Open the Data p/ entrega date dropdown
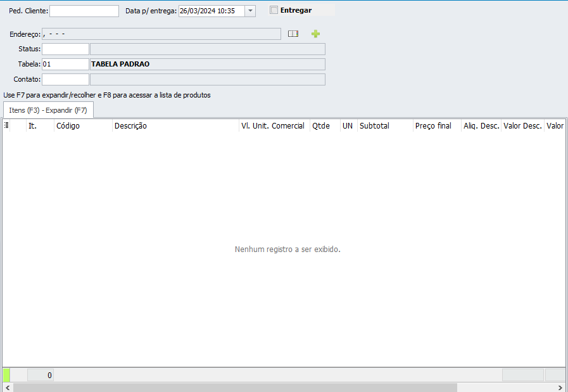The height and width of the screenshot is (392, 568). [x=250, y=11]
